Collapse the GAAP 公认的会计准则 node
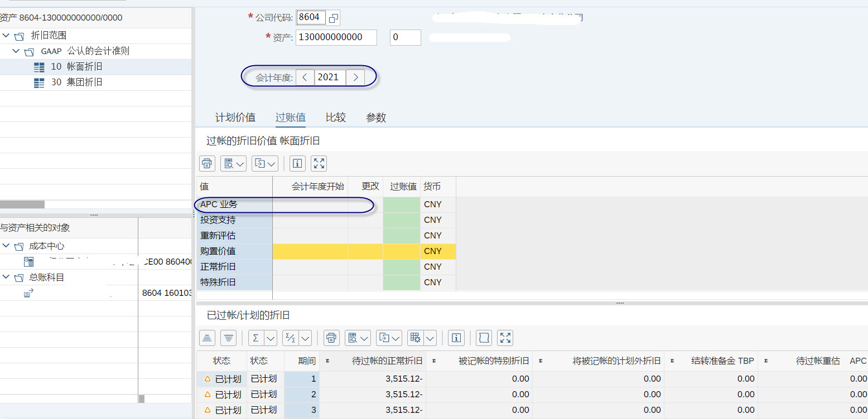Viewport: 868px width, 419px height. point(16,51)
